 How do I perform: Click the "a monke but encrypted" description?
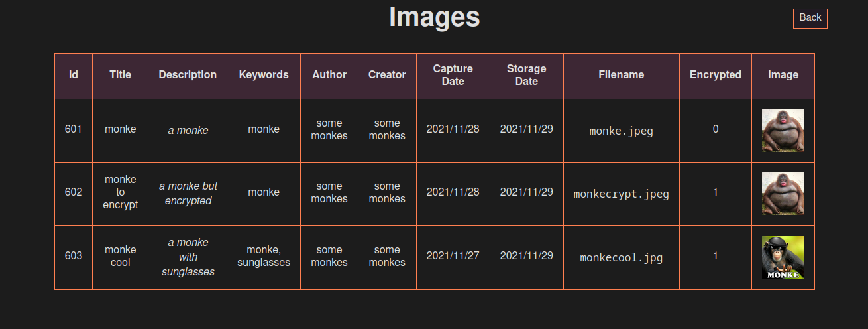click(188, 193)
